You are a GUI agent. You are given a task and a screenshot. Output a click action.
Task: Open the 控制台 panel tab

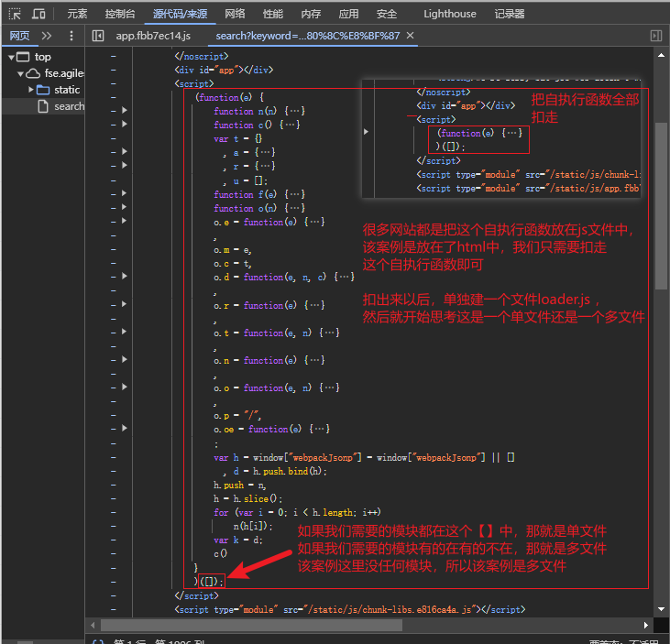click(x=120, y=14)
